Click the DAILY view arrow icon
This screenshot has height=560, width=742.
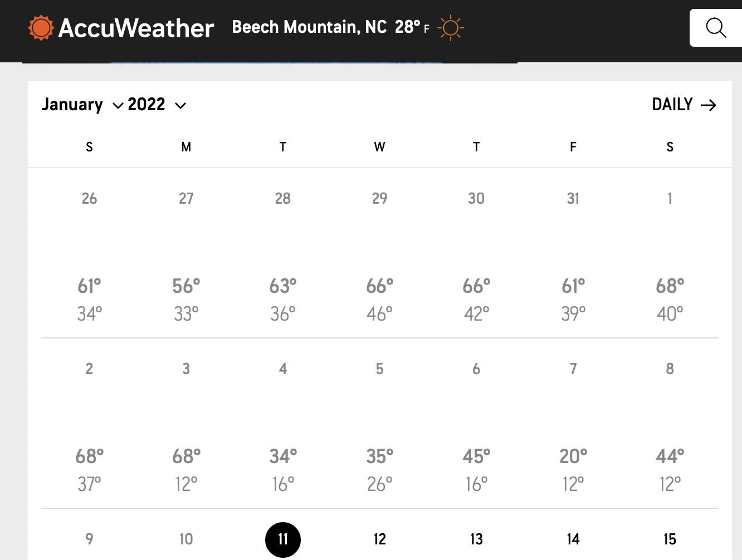[x=709, y=105]
